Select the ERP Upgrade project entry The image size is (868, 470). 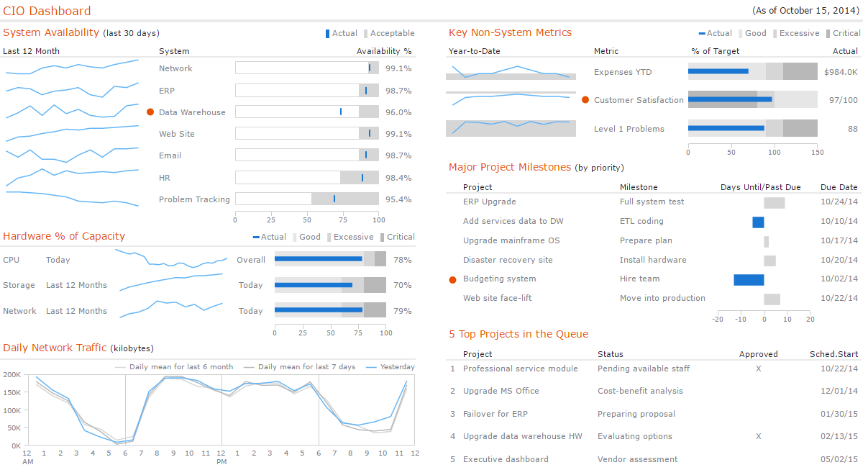[x=489, y=202]
